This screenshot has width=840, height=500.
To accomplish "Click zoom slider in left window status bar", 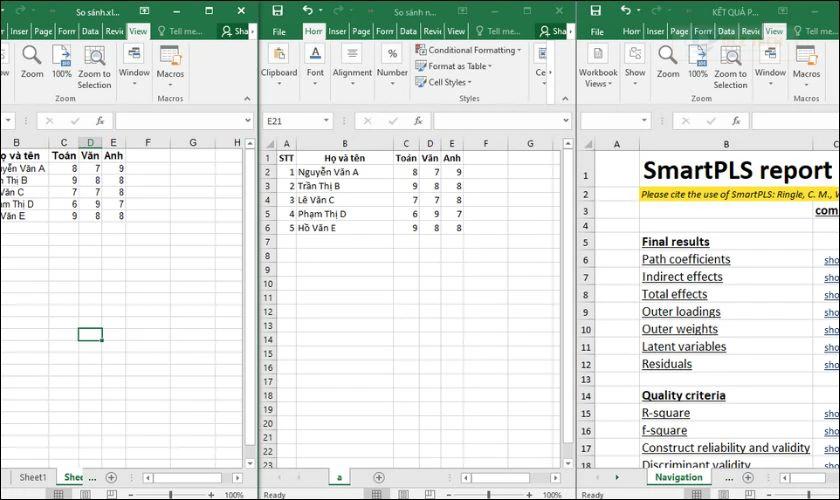I will coord(170,495).
